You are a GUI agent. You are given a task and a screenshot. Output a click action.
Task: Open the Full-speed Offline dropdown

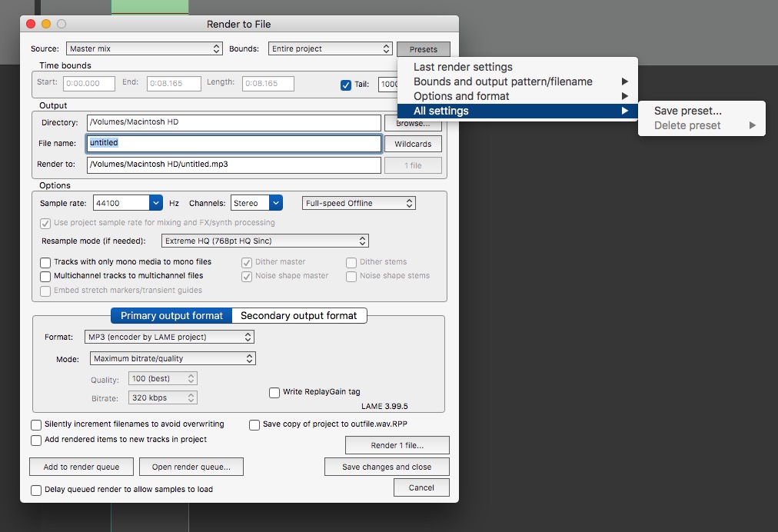click(359, 203)
